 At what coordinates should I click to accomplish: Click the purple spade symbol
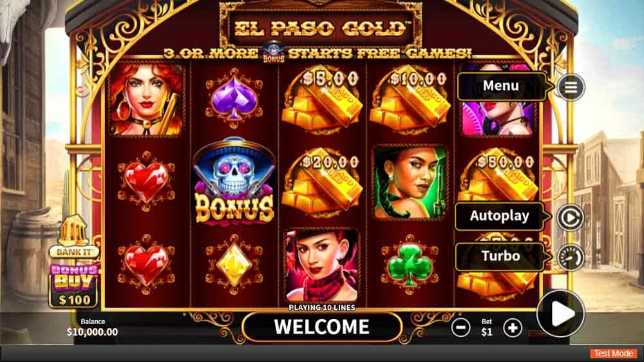click(x=234, y=99)
